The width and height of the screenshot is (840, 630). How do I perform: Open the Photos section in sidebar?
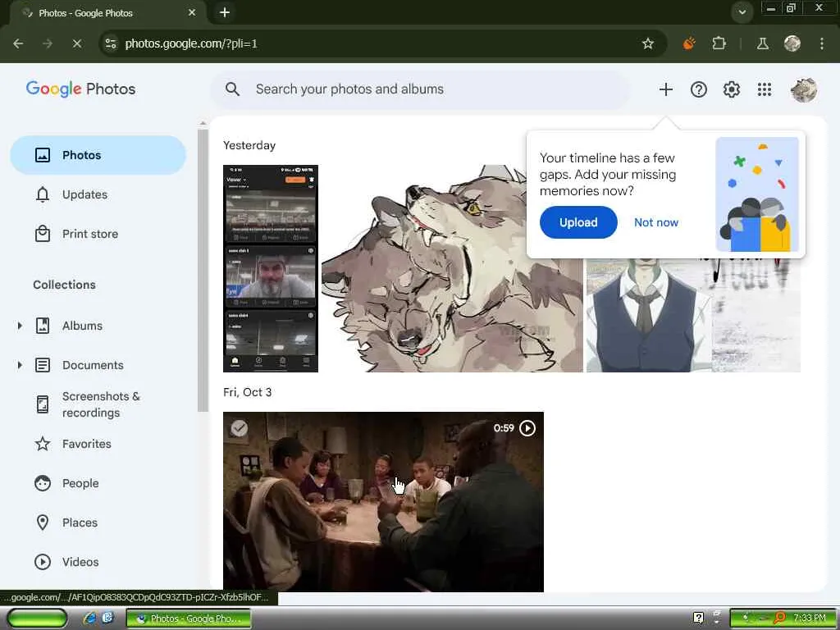pos(98,155)
